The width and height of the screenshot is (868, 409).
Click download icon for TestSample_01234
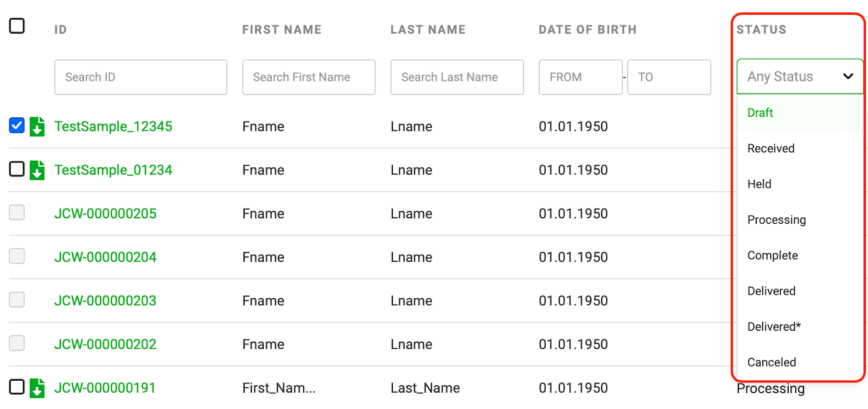[x=37, y=170]
